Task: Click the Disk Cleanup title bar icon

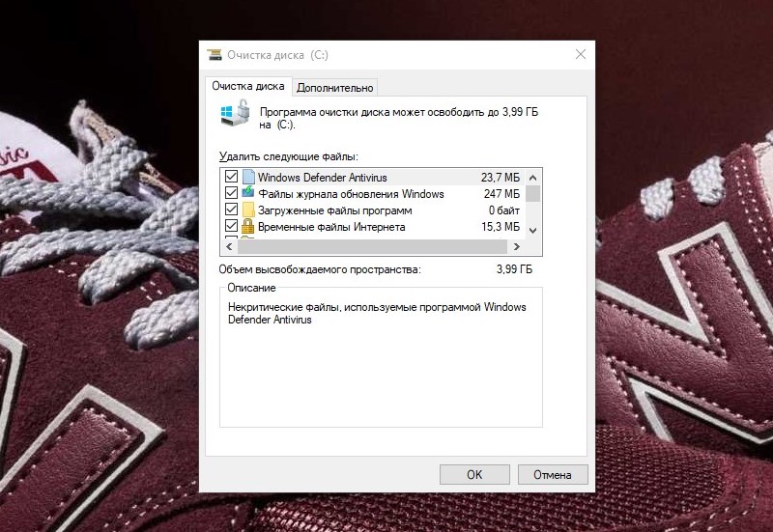Action: (214, 55)
